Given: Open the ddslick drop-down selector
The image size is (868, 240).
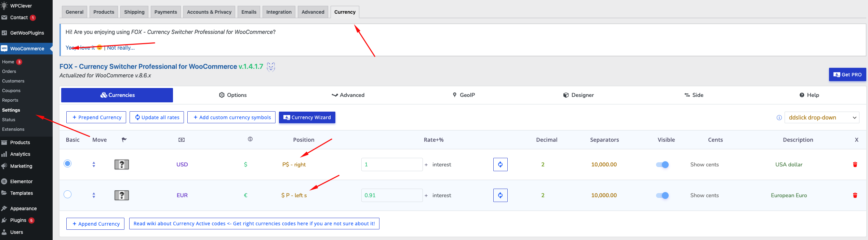Looking at the screenshot, I should pyautogui.click(x=822, y=117).
